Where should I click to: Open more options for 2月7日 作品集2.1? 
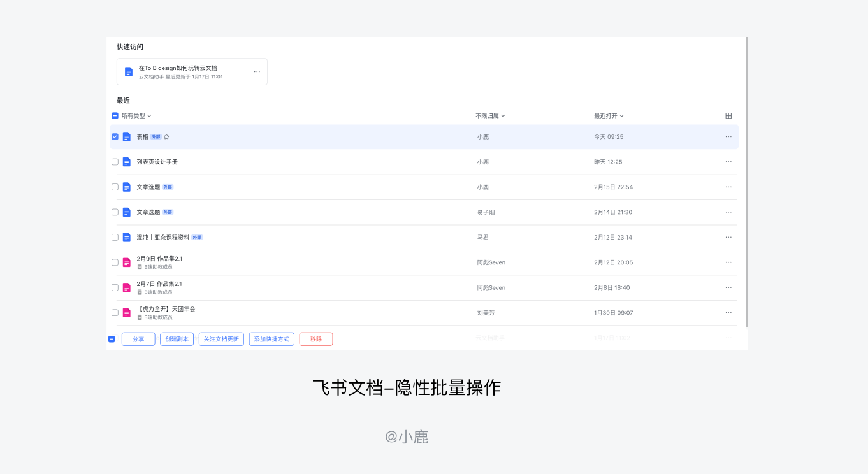pyautogui.click(x=728, y=288)
